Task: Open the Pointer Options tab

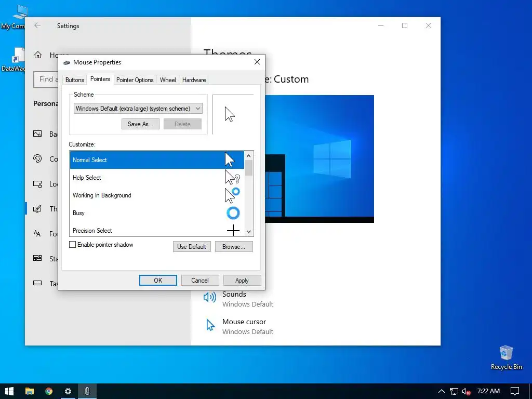Action: pos(135,79)
